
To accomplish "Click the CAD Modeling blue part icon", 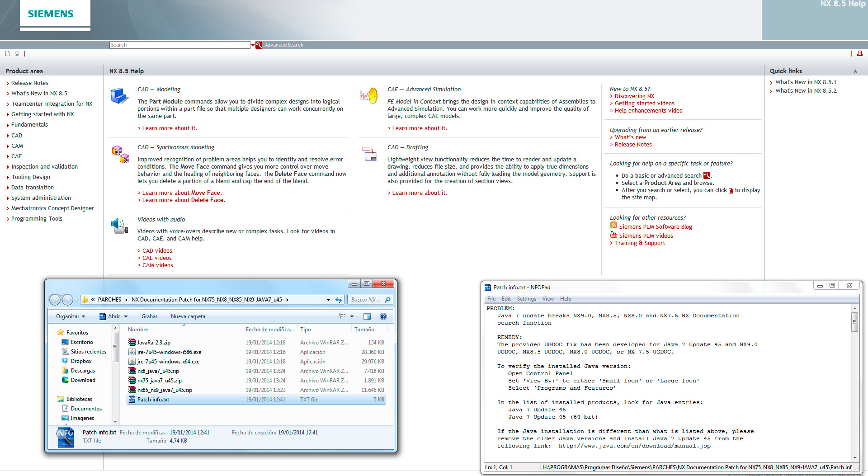I will coord(119,96).
